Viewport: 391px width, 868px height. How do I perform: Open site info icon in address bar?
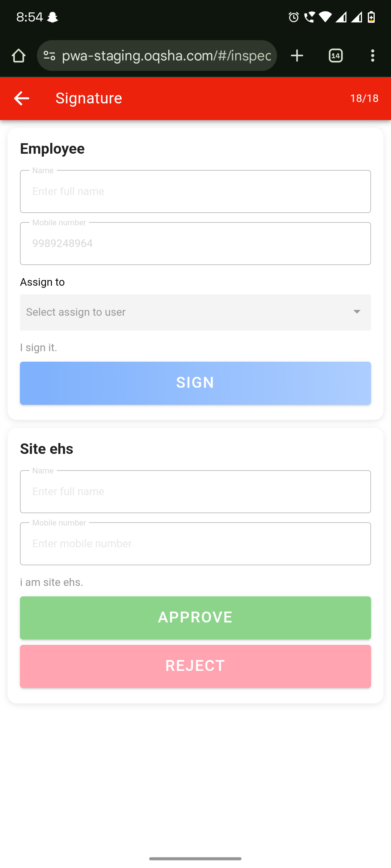click(x=49, y=56)
